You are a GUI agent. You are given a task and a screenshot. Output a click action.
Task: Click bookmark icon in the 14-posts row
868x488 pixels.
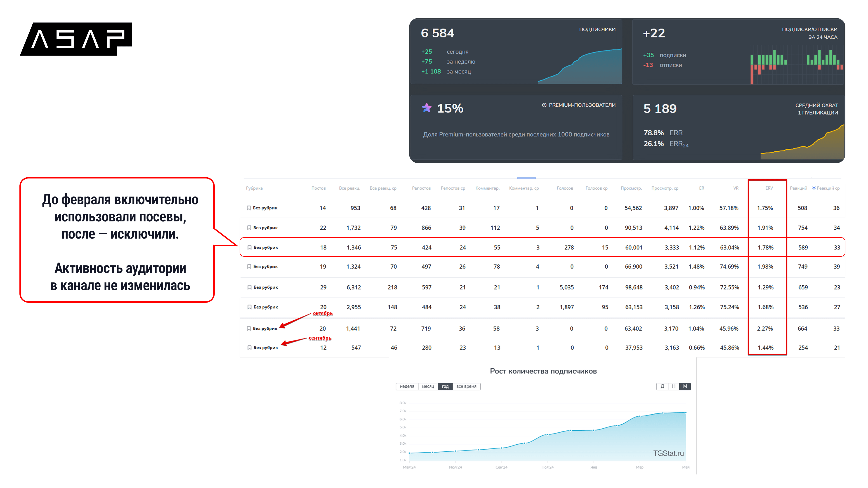tap(249, 208)
